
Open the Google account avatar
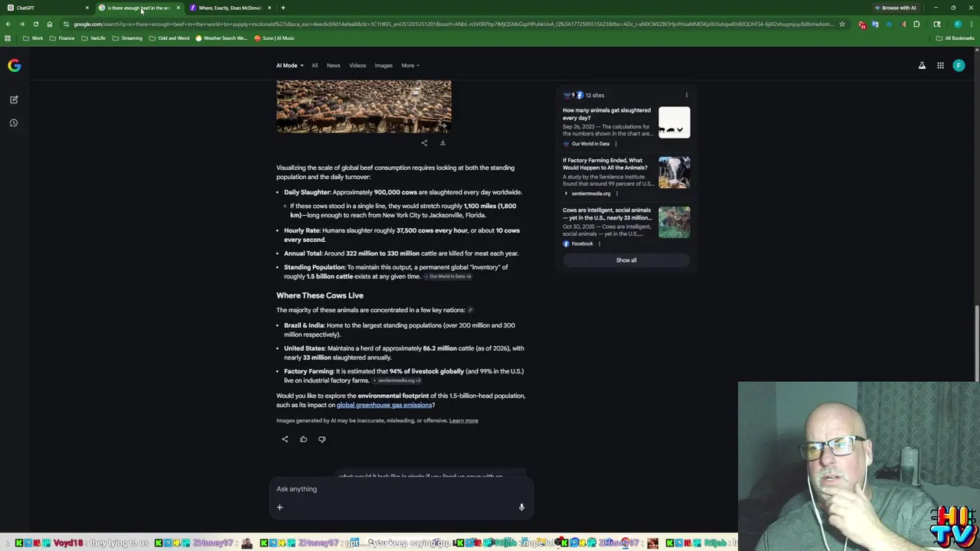pyautogui.click(x=959, y=66)
